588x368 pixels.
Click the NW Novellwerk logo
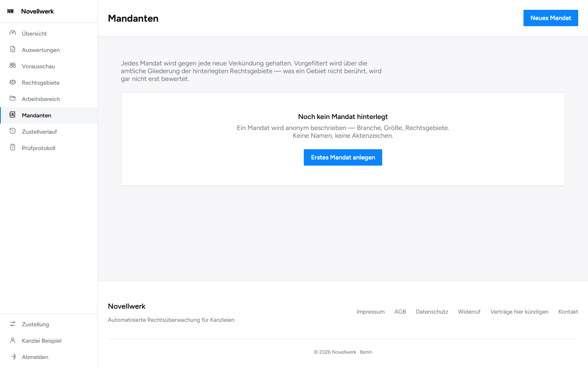click(30, 11)
